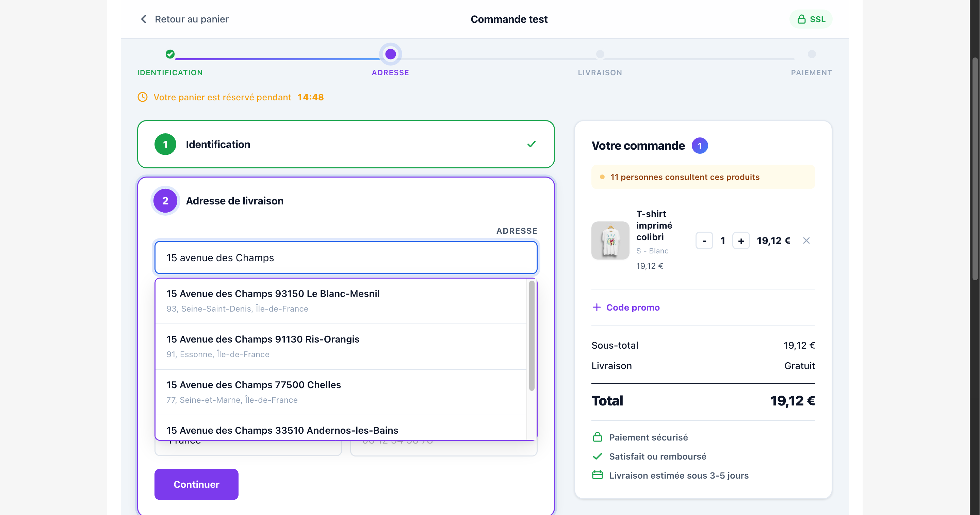Viewport: 980px width, 515px height.
Task: Remove the T-shirt from the order
Action: point(806,240)
